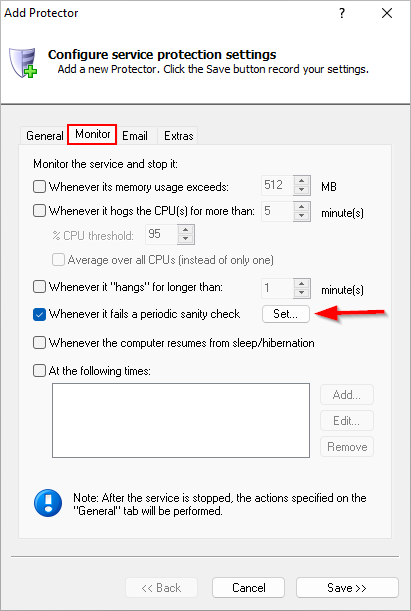Viewport: 411px width, 611px height.
Task: Decrease memory usage limit with down arrow
Action: point(302,190)
